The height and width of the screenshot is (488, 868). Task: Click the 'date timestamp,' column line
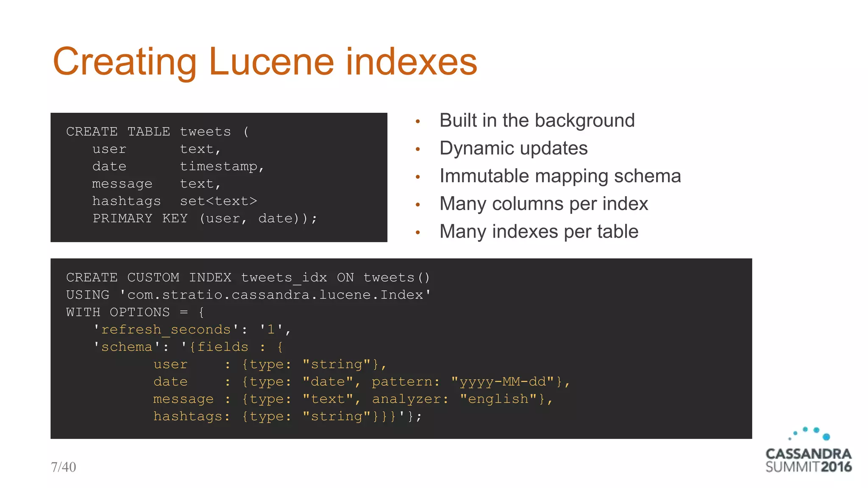[x=178, y=166]
